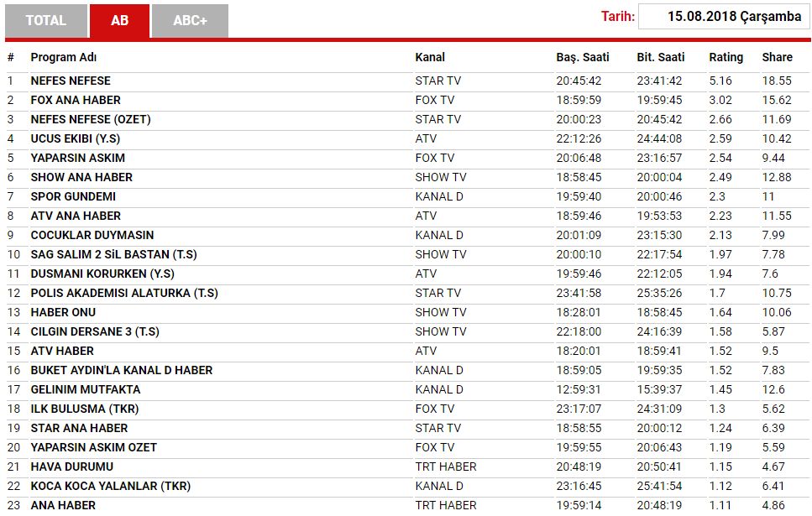Click the Kanal column header
The height and width of the screenshot is (516, 812).
(x=430, y=57)
